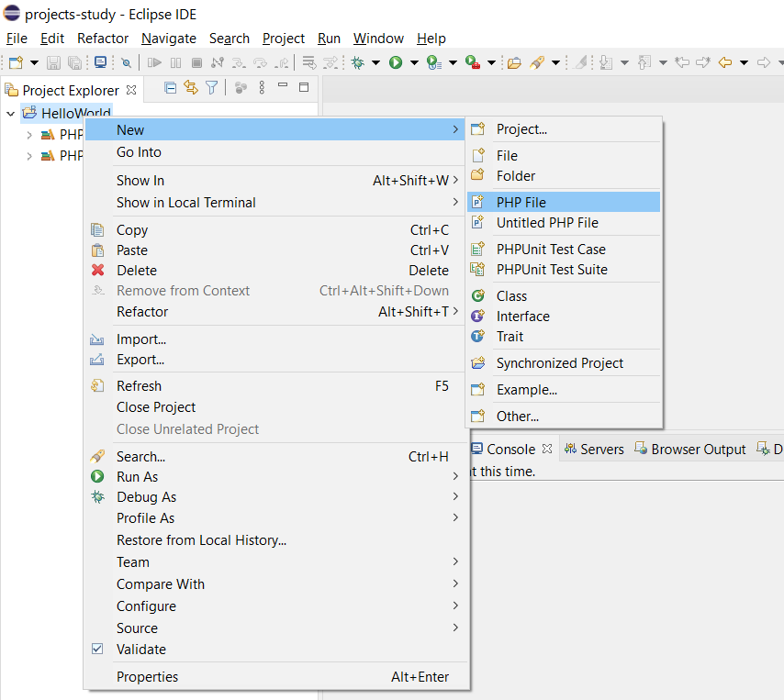
Task: Select PHPUnit Test Suite in submenu
Action: click(x=564, y=270)
